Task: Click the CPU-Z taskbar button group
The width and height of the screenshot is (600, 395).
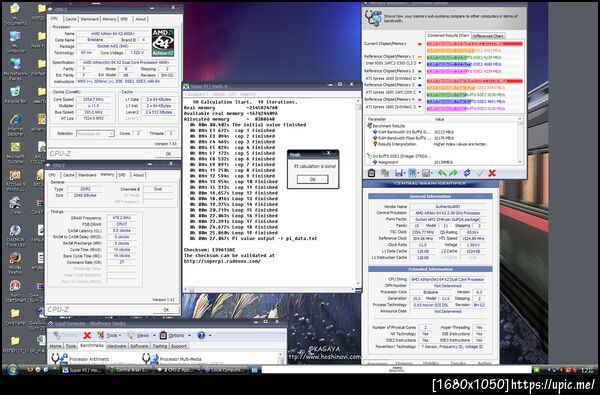Action: [x=177, y=370]
